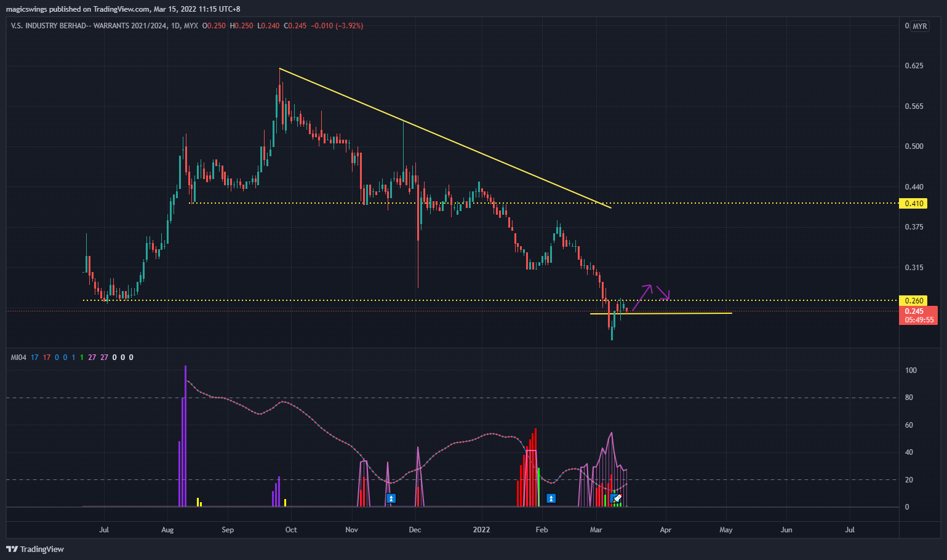Viewport: 947px width, 560px height.
Task: Click the 80 level on indicator scale
Action: (909, 398)
